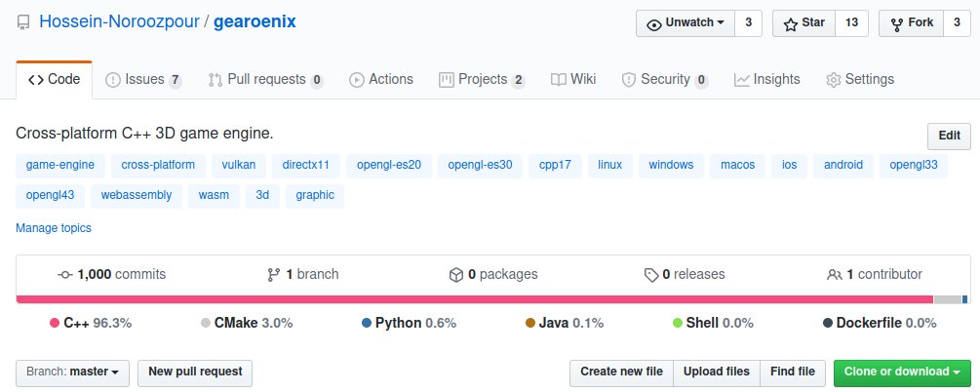The width and height of the screenshot is (980, 392).
Task: Click the repository book icon beside the owner name
Action: 23,23
